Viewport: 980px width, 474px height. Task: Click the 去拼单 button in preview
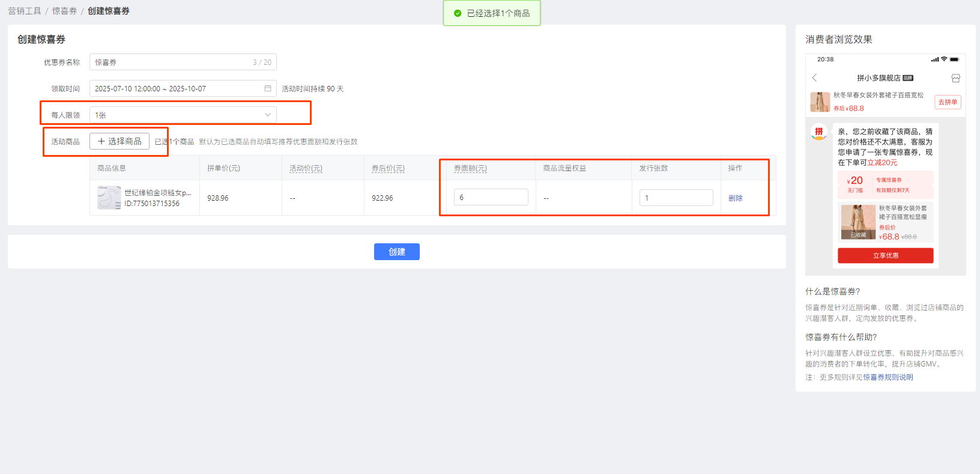[948, 102]
